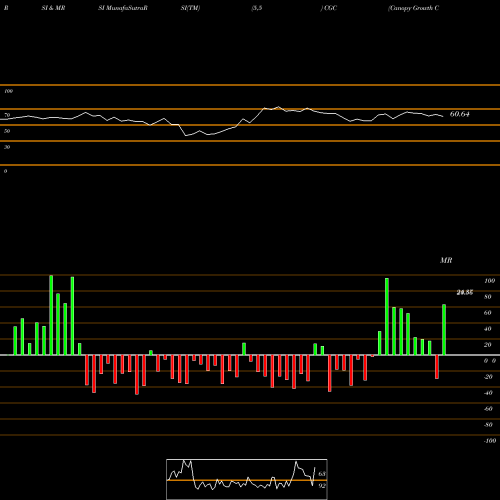
Task: Click the last green MR histogram bar
Action: click(444, 330)
